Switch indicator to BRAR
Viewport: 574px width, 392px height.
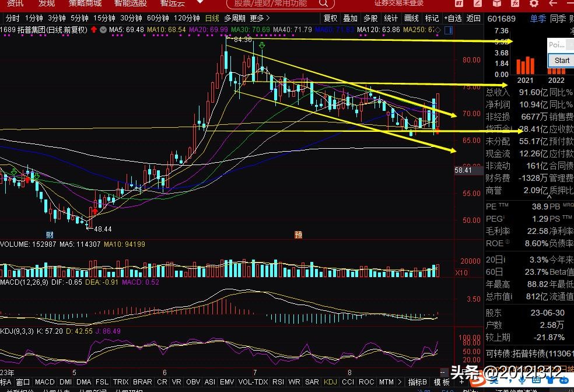(x=142, y=381)
